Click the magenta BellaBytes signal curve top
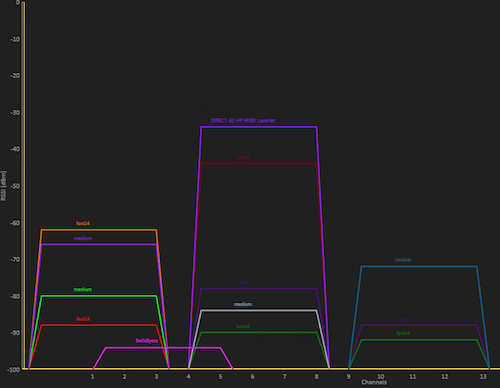The image size is (500, 388). pos(163,348)
